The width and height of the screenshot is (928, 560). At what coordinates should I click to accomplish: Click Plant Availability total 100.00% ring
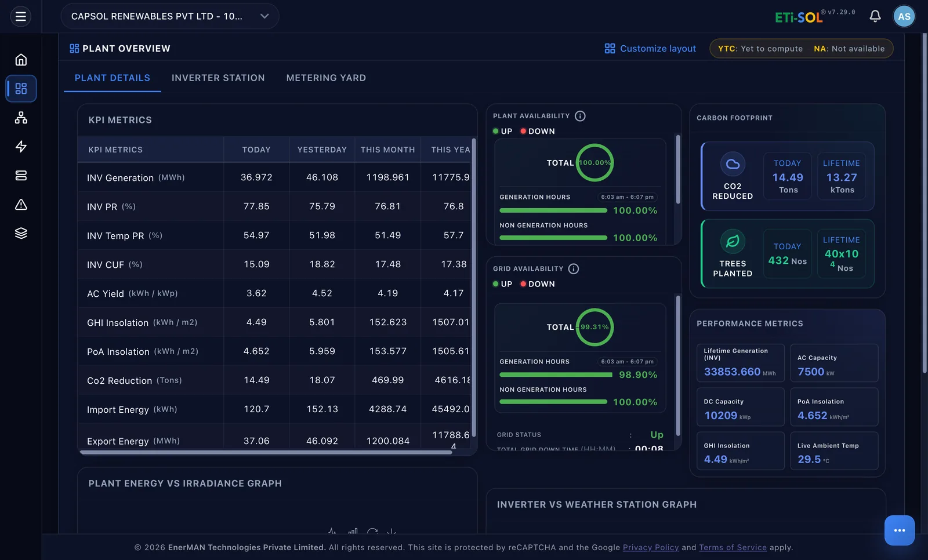[594, 163]
